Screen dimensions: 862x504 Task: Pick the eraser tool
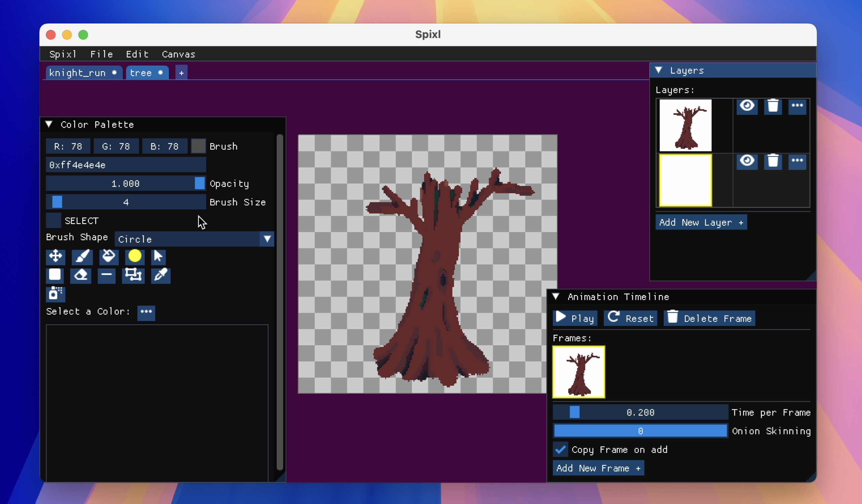point(81,275)
